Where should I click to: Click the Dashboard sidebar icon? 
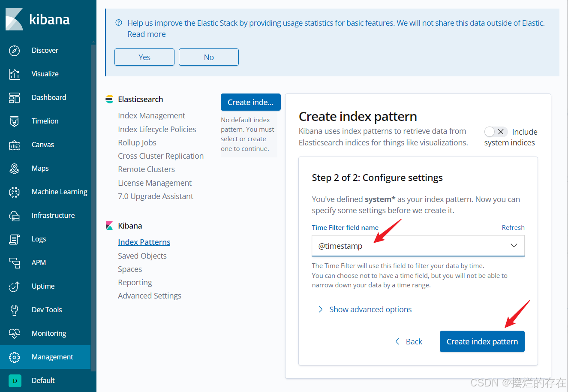14,98
